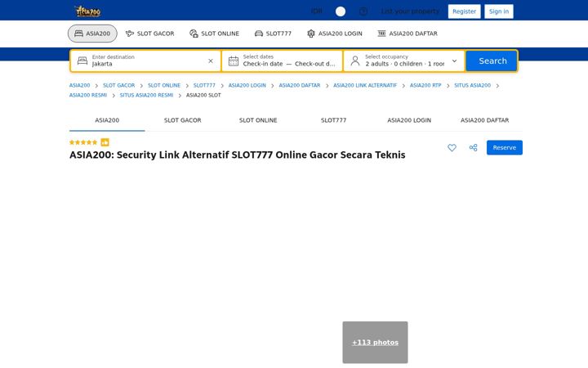Image resolution: width=588 pixels, height=368 pixels.
Task: Open the SITUS ASIA200 breadcrumb link
Action: point(472,85)
